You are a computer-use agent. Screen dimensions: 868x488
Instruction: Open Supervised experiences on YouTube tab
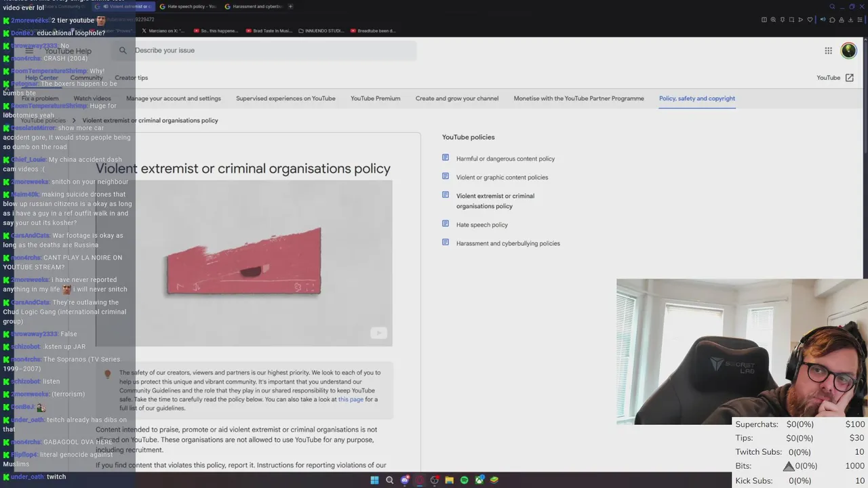[x=285, y=98]
